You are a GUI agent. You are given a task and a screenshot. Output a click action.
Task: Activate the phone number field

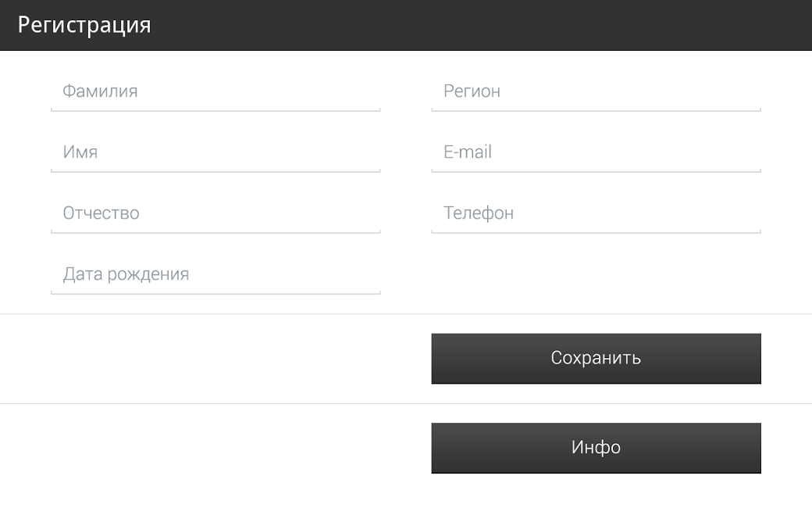coord(596,213)
